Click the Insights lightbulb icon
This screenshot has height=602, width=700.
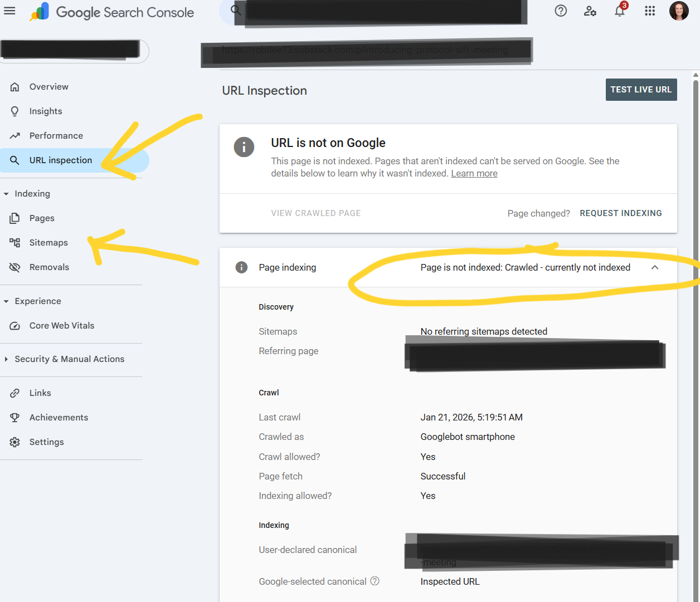tap(15, 111)
